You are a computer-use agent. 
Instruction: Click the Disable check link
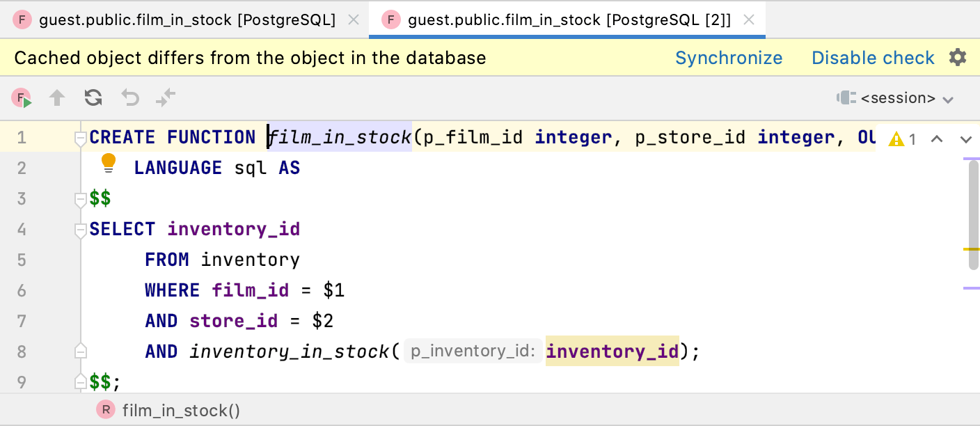[x=873, y=57]
